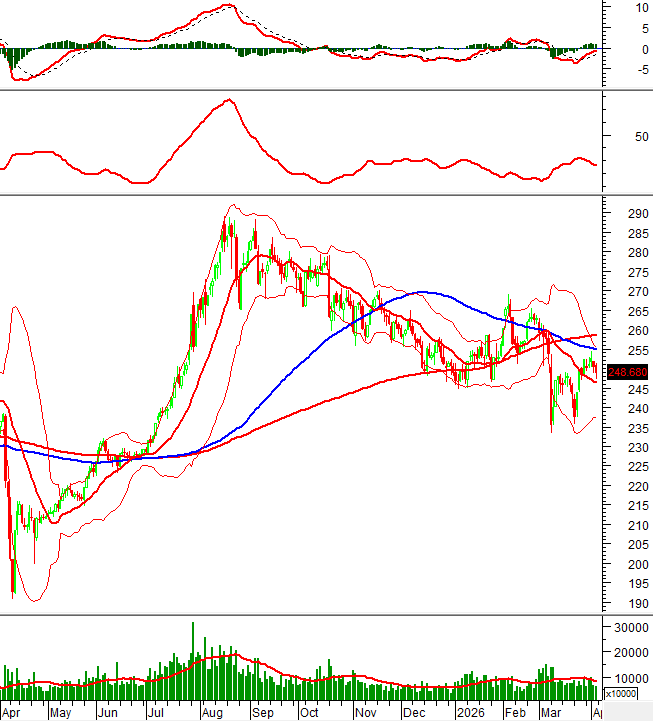Select the Aug label on the time axis

pos(211,713)
